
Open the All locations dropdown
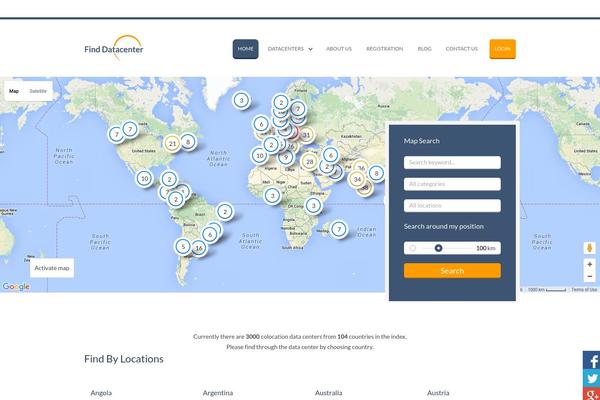pyautogui.click(x=452, y=206)
